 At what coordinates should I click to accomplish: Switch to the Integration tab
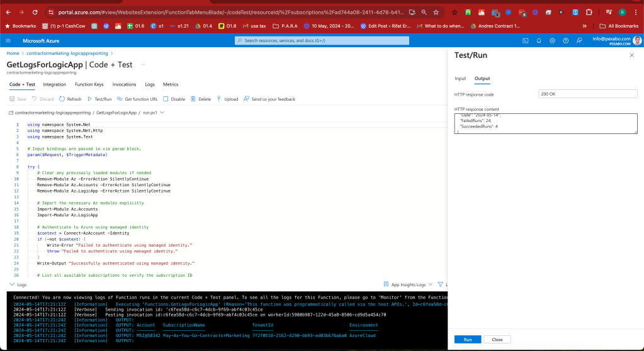[55, 84]
